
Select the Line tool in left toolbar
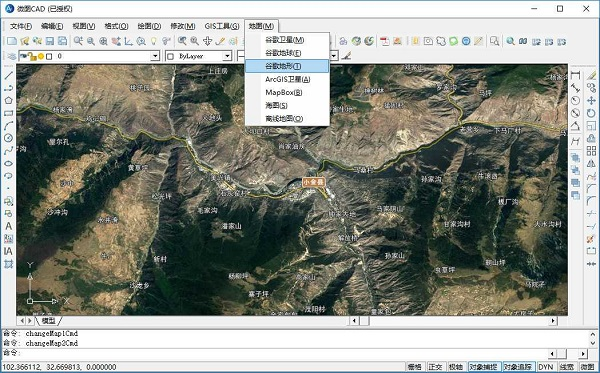[8, 75]
